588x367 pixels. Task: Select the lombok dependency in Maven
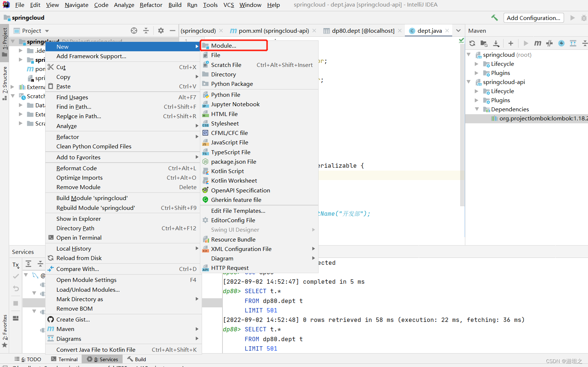click(526, 118)
